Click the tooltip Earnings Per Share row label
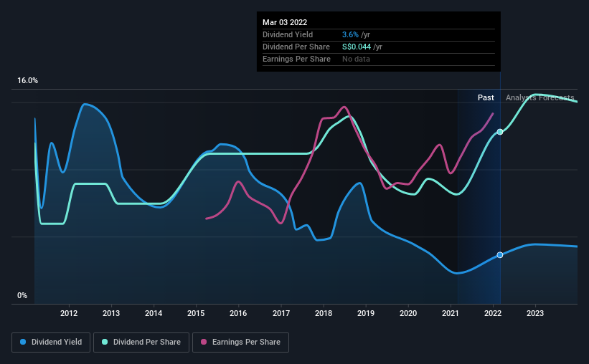 coord(296,59)
